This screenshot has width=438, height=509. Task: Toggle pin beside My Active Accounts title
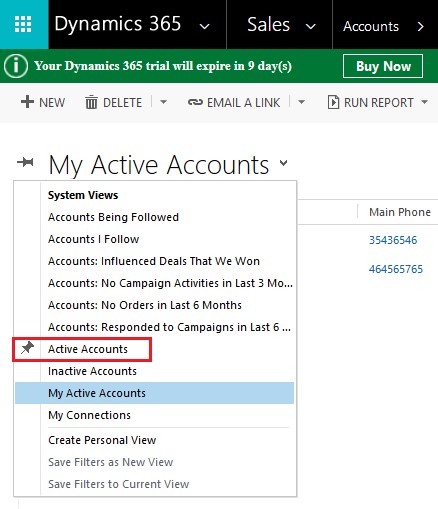[x=25, y=163]
